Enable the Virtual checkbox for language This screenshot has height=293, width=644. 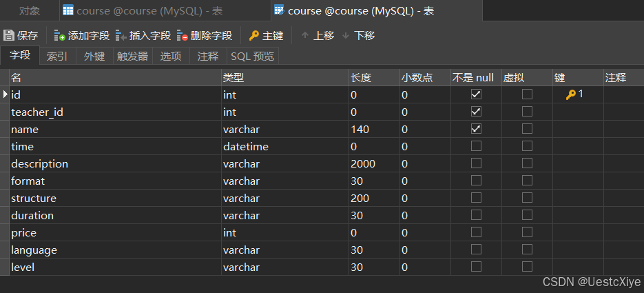click(528, 250)
